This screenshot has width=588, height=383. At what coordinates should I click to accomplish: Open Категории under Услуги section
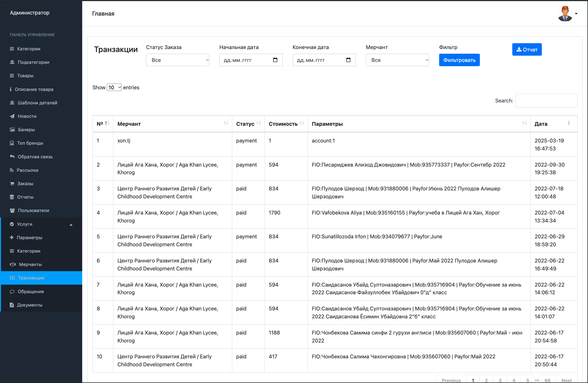pyautogui.click(x=42, y=251)
